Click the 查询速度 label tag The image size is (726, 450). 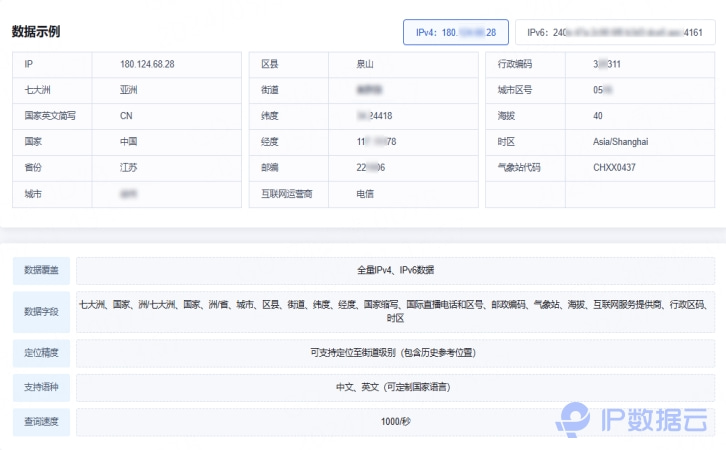tap(41, 422)
